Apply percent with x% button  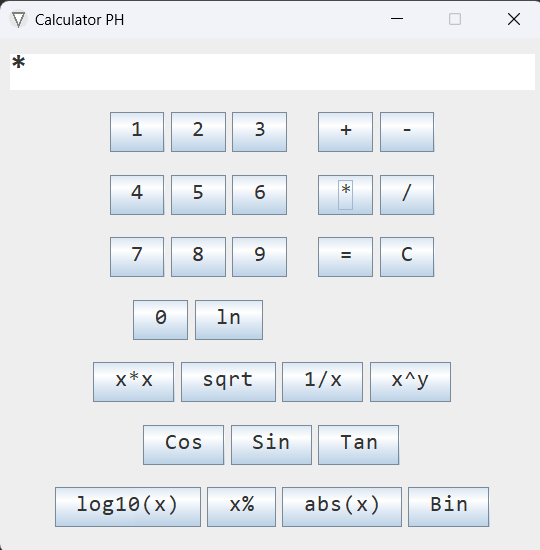[241, 507]
